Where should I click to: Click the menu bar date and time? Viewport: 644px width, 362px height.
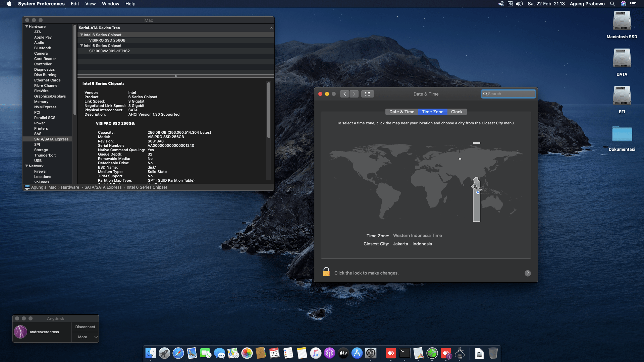(546, 4)
